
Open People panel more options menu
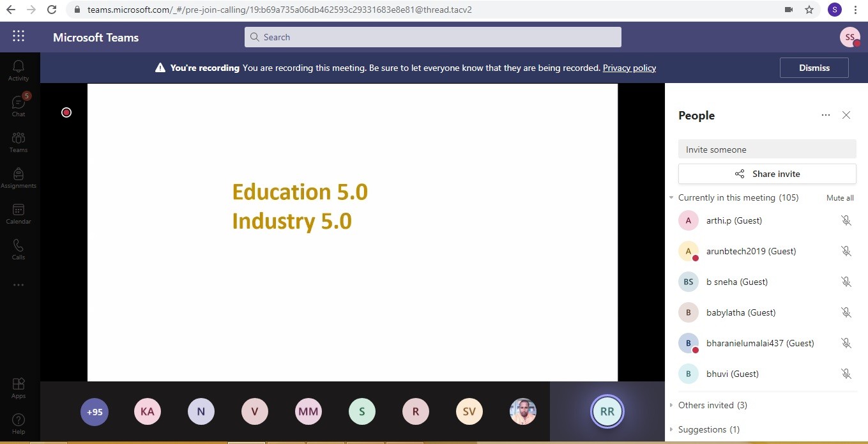(x=825, y=115)
